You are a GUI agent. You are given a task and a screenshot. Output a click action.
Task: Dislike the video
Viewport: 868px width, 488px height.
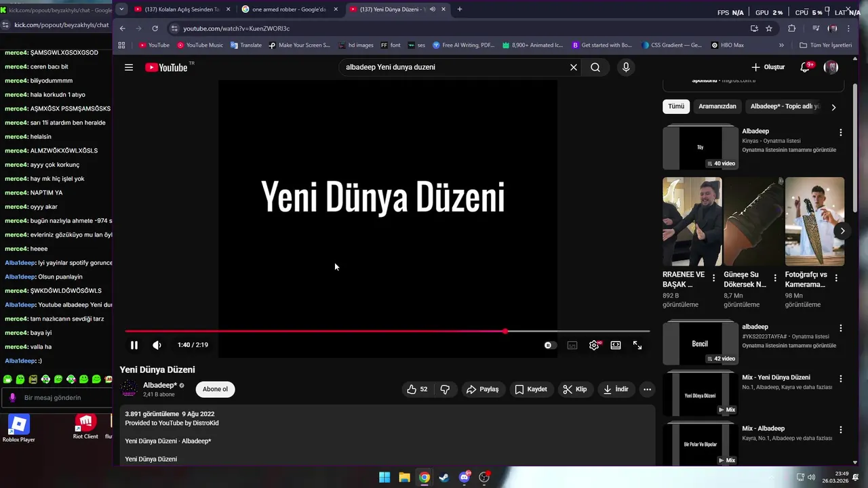(446, 389)
